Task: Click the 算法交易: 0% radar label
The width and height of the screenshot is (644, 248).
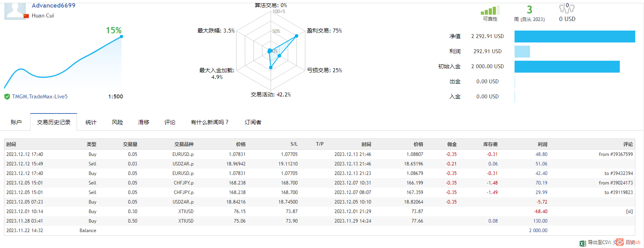Action: [x=271, y=6]
